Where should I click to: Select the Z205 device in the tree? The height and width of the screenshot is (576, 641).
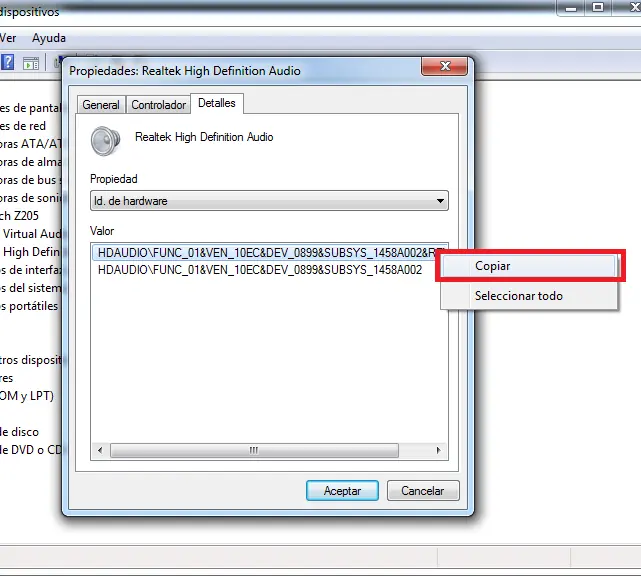[x=19, y=215]
